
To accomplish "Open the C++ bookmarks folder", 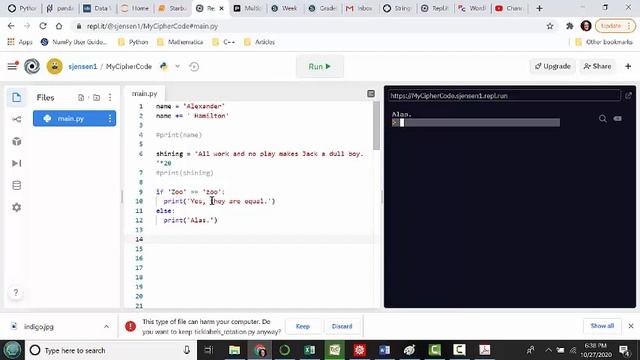I will pos(224,42).
